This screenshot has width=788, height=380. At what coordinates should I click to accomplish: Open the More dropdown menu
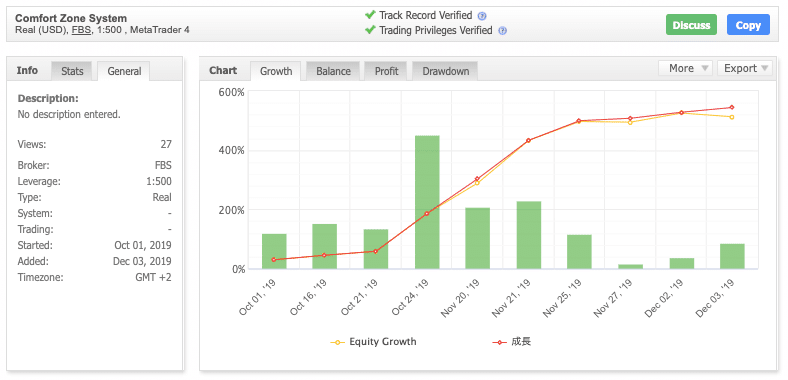pos(685,68)
